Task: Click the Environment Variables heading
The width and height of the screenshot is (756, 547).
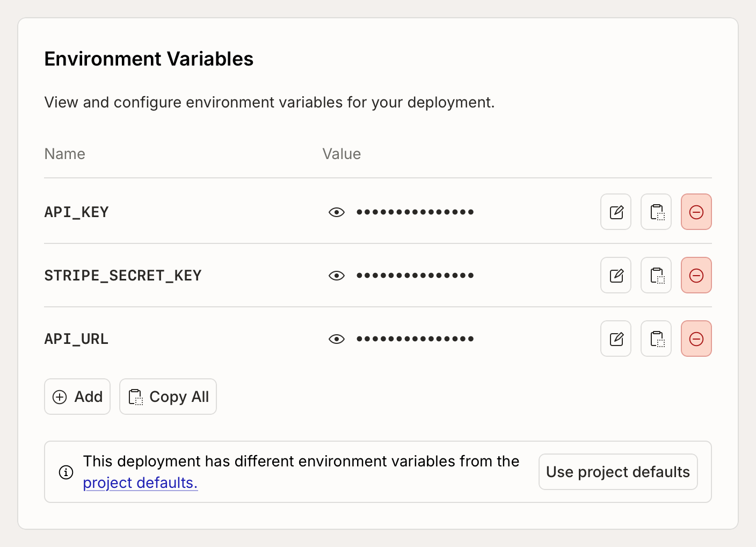Action: (149, 59)
